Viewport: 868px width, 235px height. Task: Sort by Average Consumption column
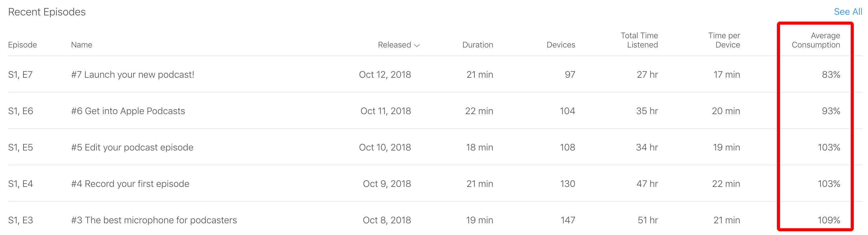coord(816,40)
